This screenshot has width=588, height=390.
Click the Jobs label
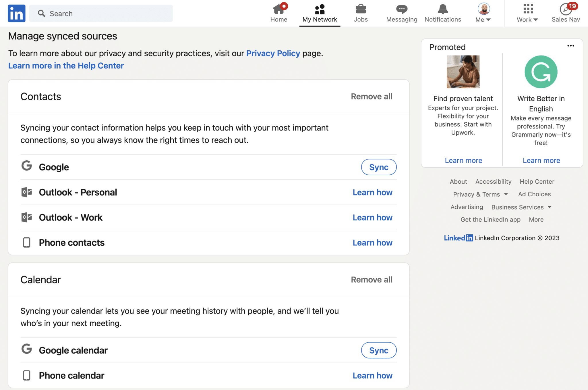[x=361, y=20]
